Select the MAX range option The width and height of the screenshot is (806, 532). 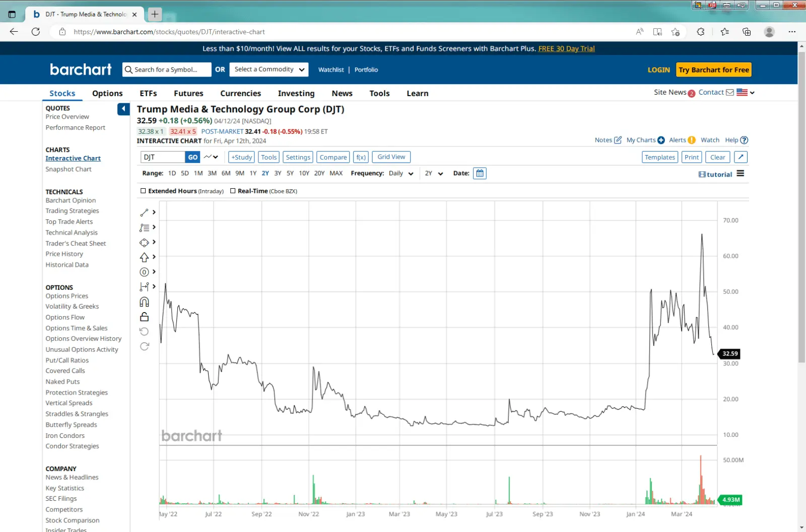336,174
